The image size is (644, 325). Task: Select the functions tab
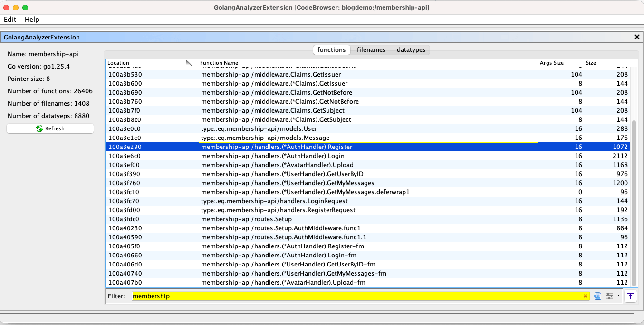tap(331, 50)
